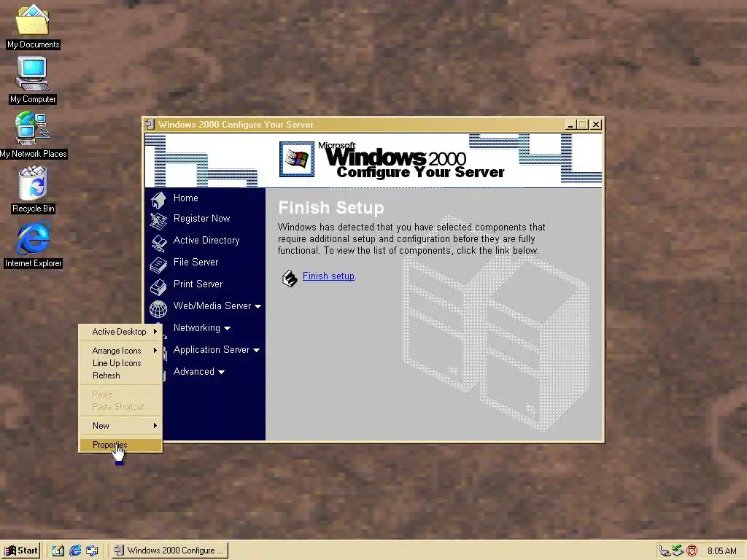The image size is (747, 560).
Task: Open the Active Directory page
Action: (206, 241)
